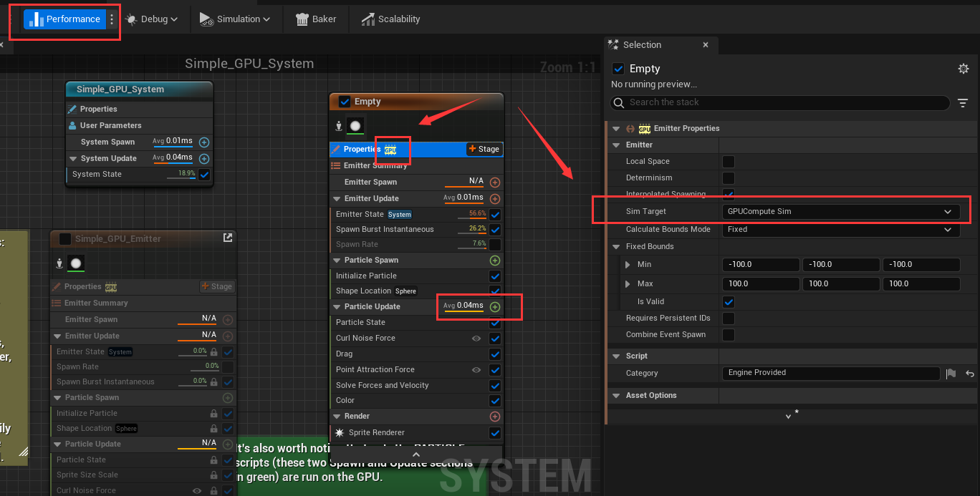This screenshot has height=496, width=980.
Task: Toggle the Determinism checkbox
Action: pos(729,178)
